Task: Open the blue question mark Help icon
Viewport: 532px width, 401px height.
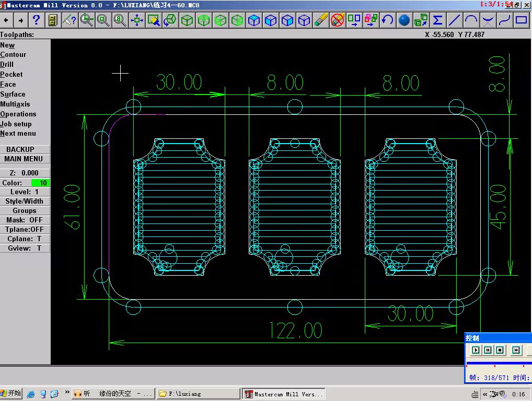Action: (x=36, y=20)
